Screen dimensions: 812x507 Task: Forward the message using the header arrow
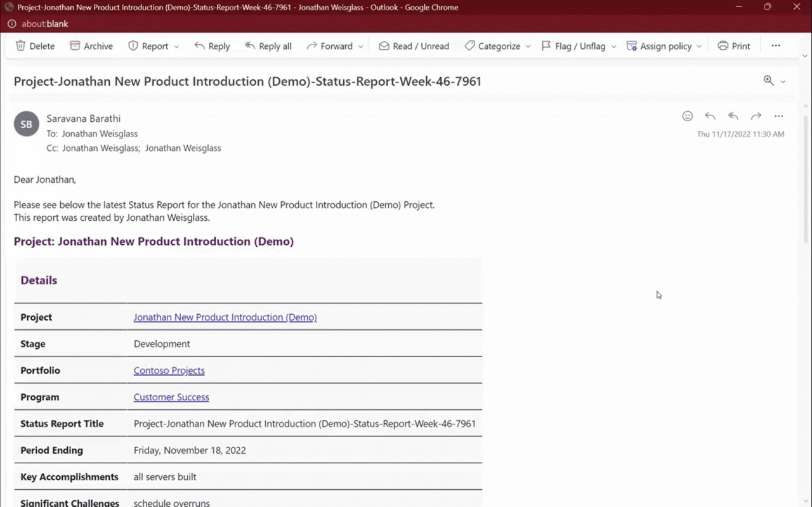(x=756, y=116)
